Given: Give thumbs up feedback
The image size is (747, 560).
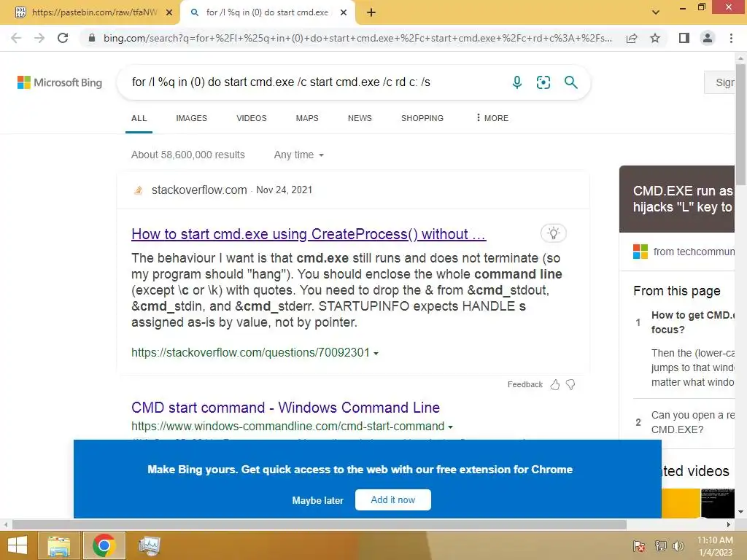Looking at the screenshot, I should (x=555, y=385).
